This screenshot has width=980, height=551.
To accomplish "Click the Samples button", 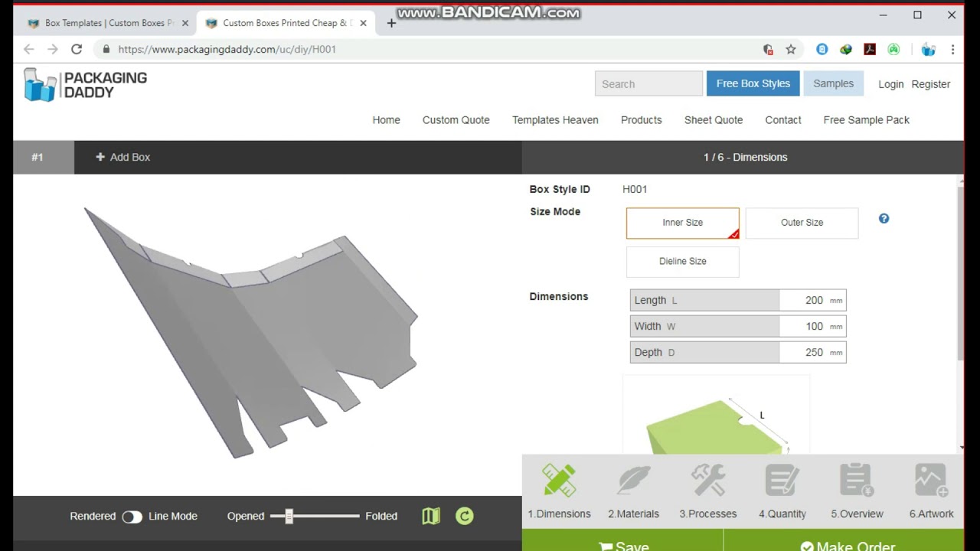I will click(833, 83).
